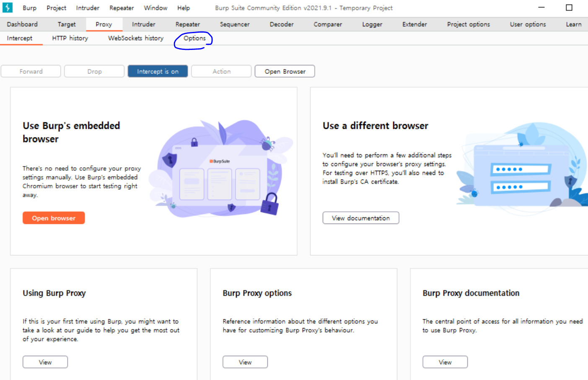Click the Burp Suite logo icon

[x=8, y=8]
